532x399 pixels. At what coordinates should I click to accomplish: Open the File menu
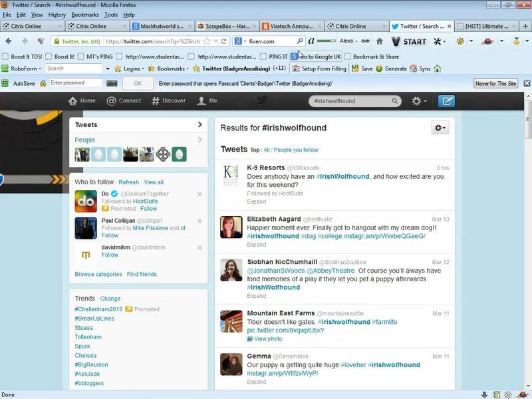click(7, 15)
